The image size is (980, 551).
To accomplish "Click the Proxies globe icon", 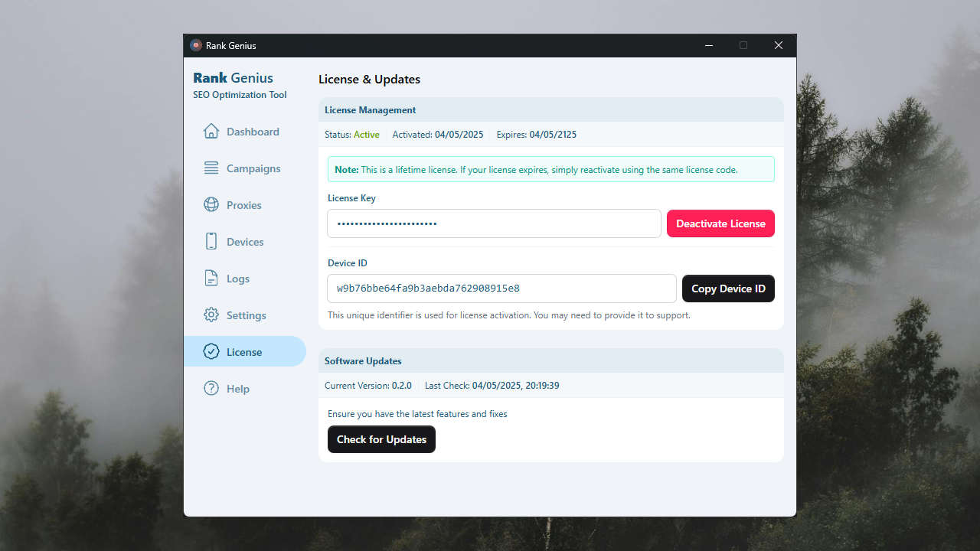I will click(x=211, y=205).
